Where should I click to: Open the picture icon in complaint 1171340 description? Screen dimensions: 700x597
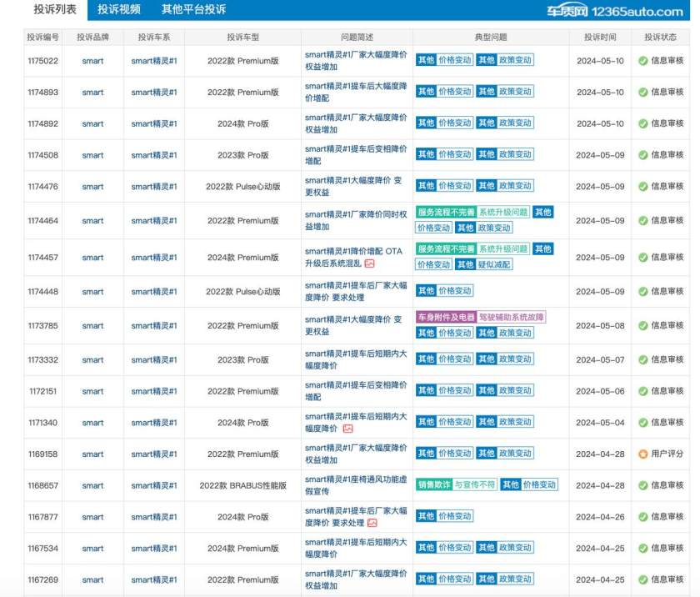[x=347, y=429]
